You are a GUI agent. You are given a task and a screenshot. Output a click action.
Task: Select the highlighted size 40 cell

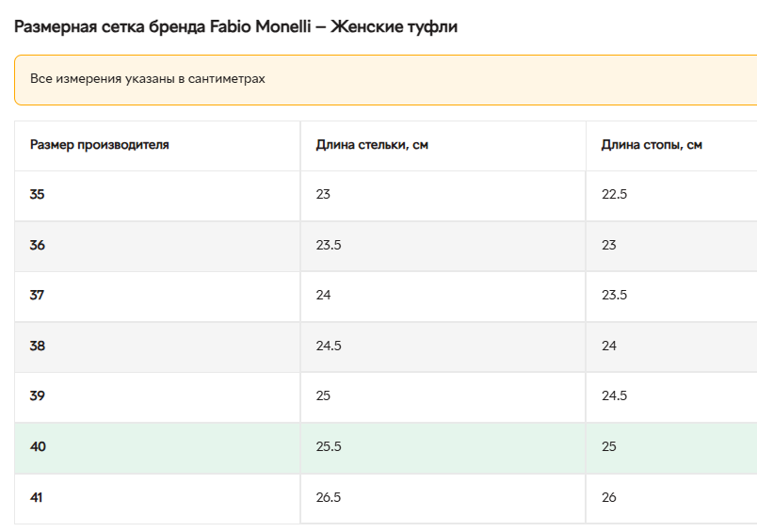38,446
